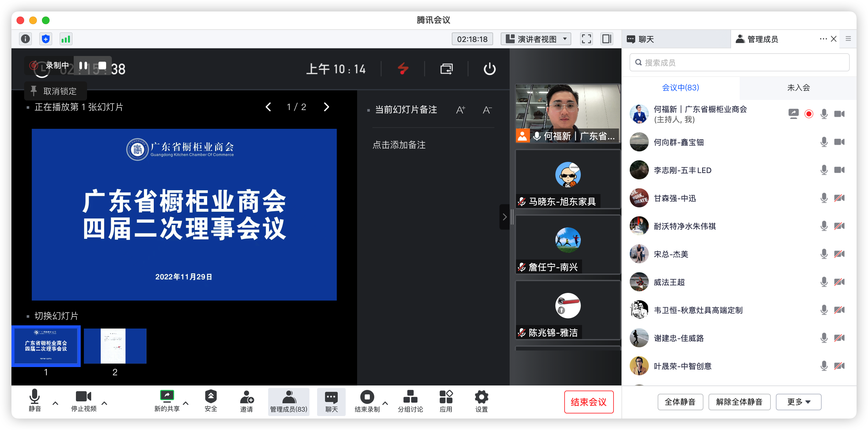Expand share options arrow next to 新的共享
This screenshot has height=430, width=868.
(186, 403)
